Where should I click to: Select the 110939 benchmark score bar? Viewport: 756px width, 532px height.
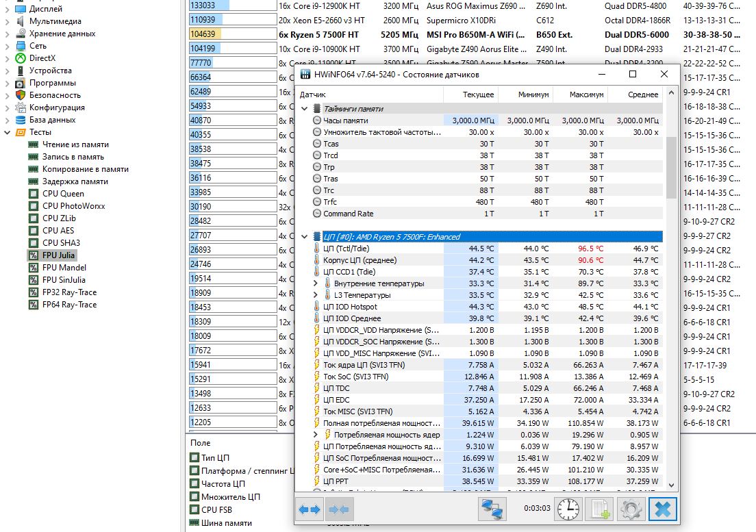pyautogui.click(x=233, y=21)
